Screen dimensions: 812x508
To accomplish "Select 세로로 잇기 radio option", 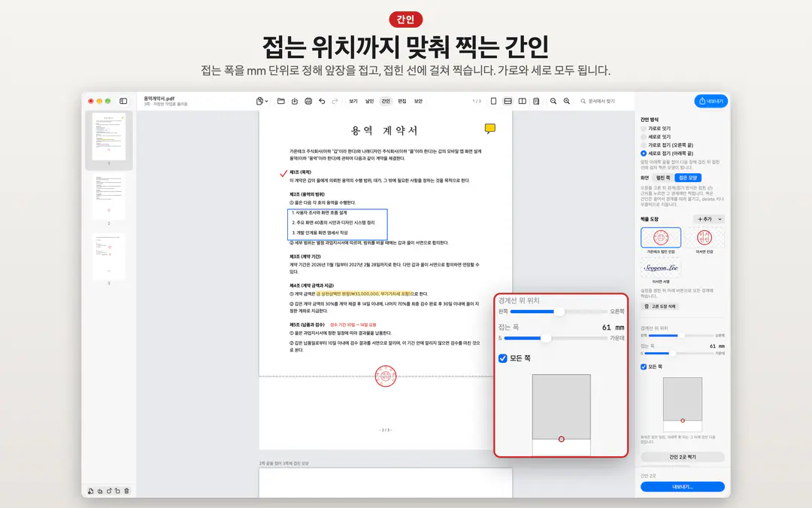I will [x=644, y=137].
